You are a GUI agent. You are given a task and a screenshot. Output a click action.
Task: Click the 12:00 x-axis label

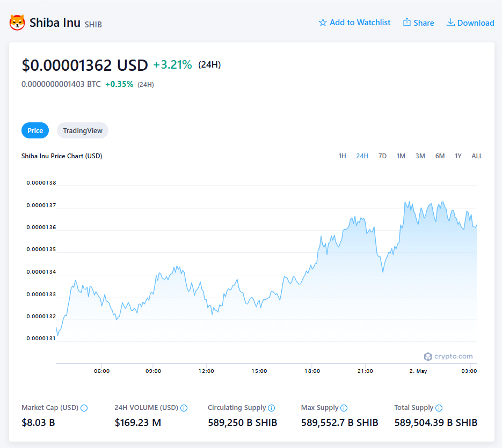pyautogui.click(x=206, y=371)
